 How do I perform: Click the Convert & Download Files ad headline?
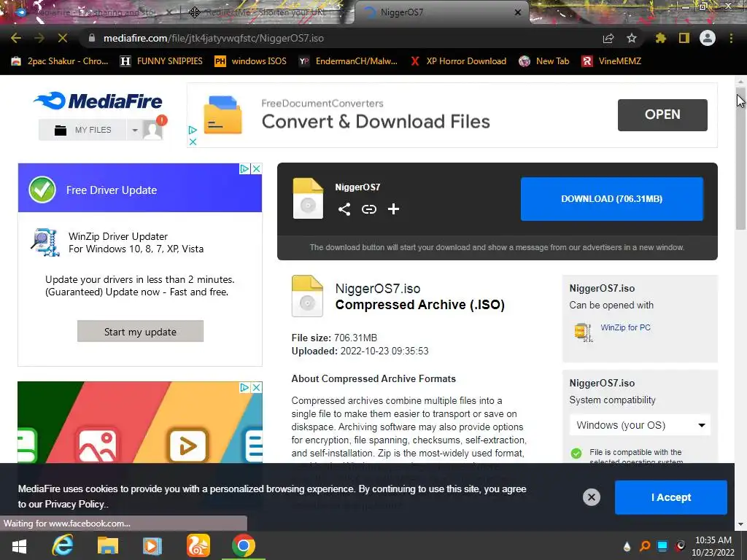tap(376, 122)
